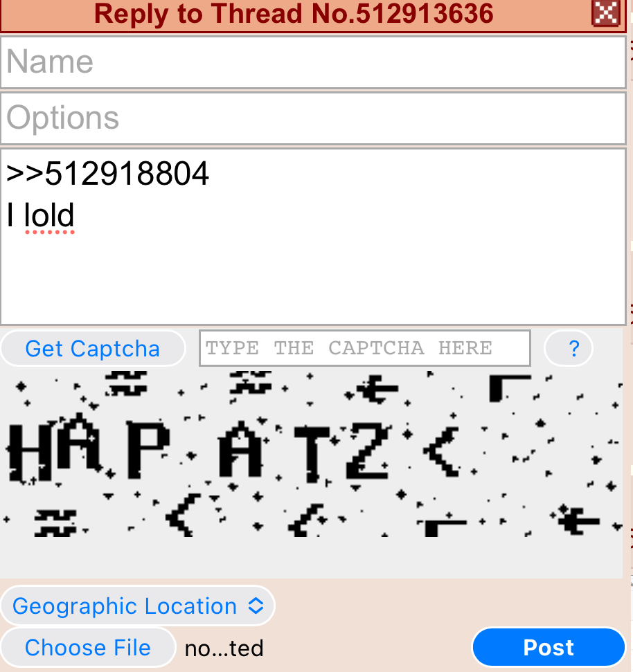Click the misspelled word 'lold'
The height and width of the screenshot is (672, 633).
pyautogui.click(x=49, y=215)
